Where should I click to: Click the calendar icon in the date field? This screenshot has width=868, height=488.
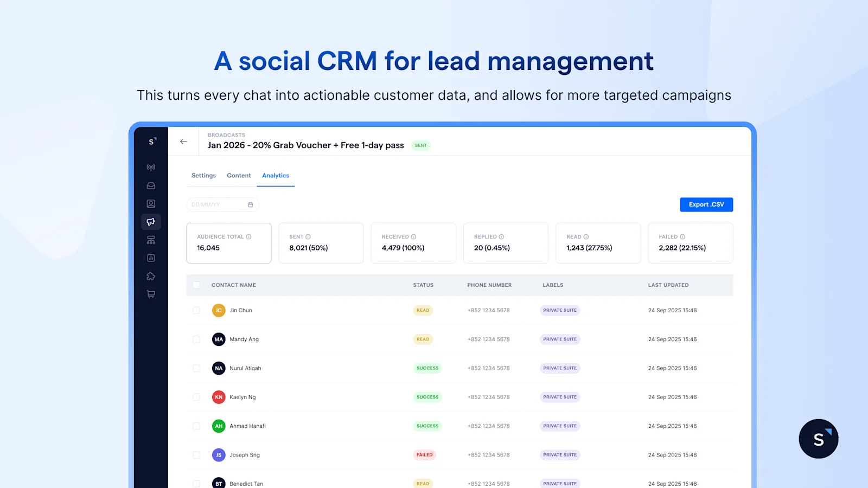pyautogui.click(x=250, y=204)
